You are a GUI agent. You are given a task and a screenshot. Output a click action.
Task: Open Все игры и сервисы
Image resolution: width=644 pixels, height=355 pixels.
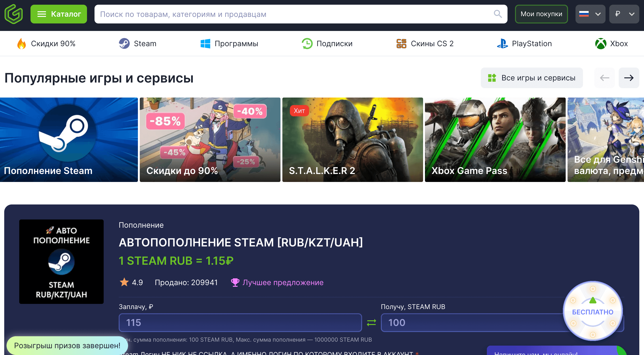coord(532,78)
